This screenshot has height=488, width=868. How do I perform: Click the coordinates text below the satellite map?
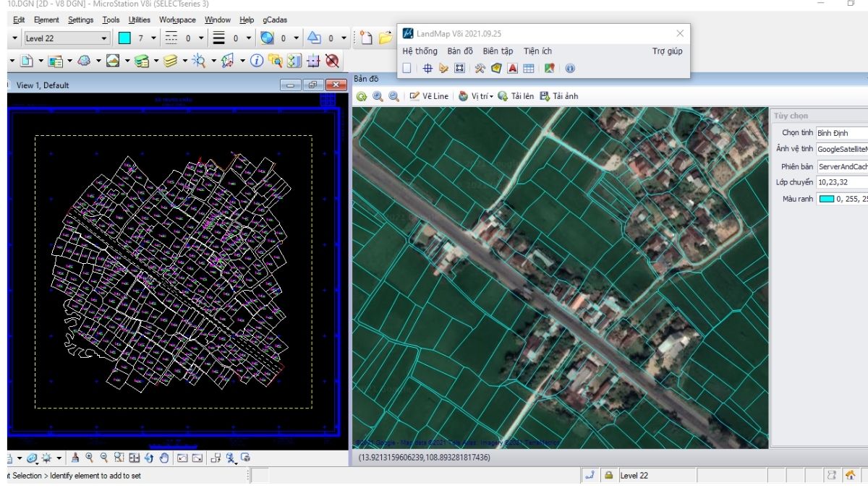click(x=424, y=458)
